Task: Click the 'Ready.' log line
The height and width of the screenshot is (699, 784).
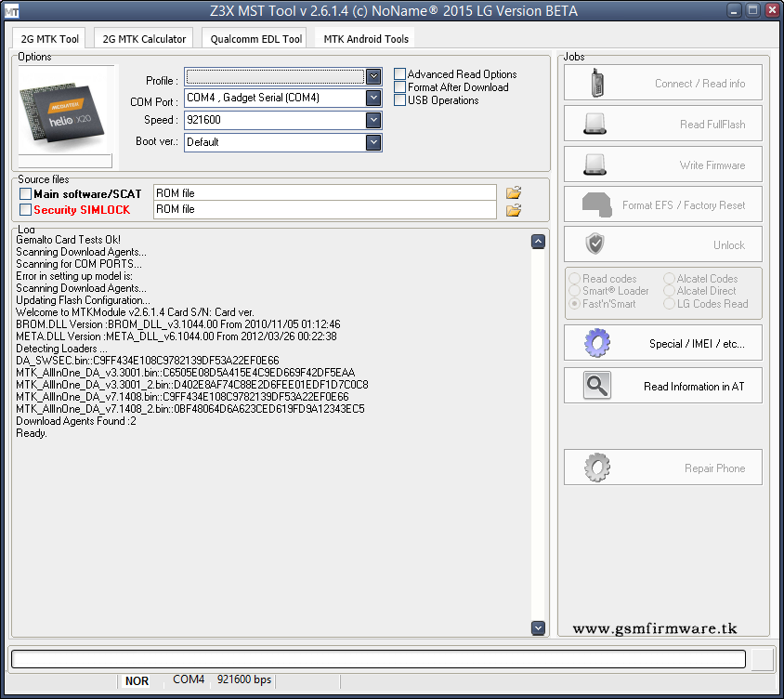Action: tap(31, 433)
